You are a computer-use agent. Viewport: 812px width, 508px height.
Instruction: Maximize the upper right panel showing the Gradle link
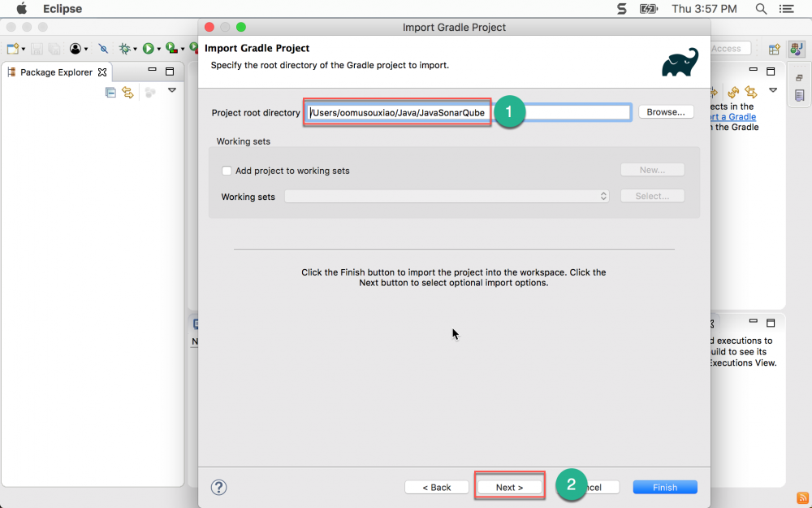point(771,72)
